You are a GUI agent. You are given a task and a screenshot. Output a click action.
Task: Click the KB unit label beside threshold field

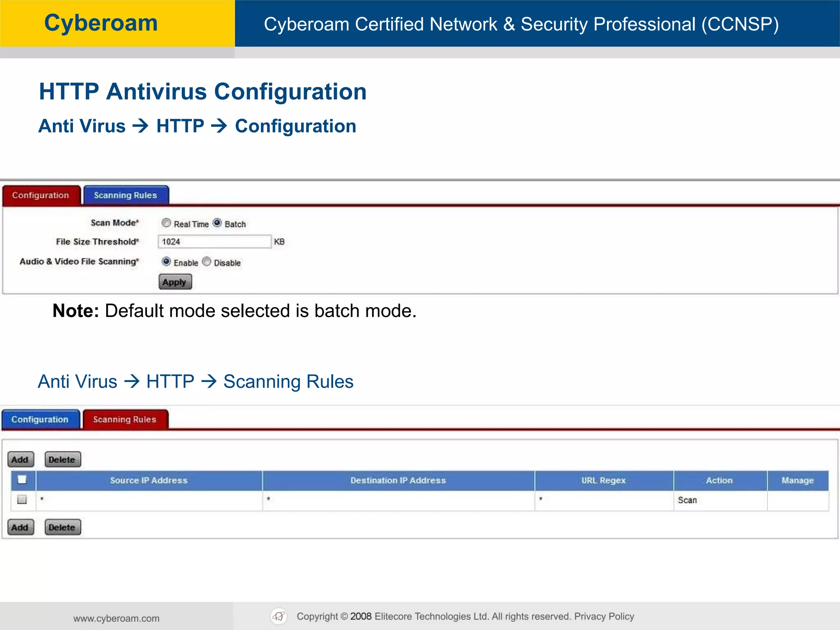pos(279,242)
